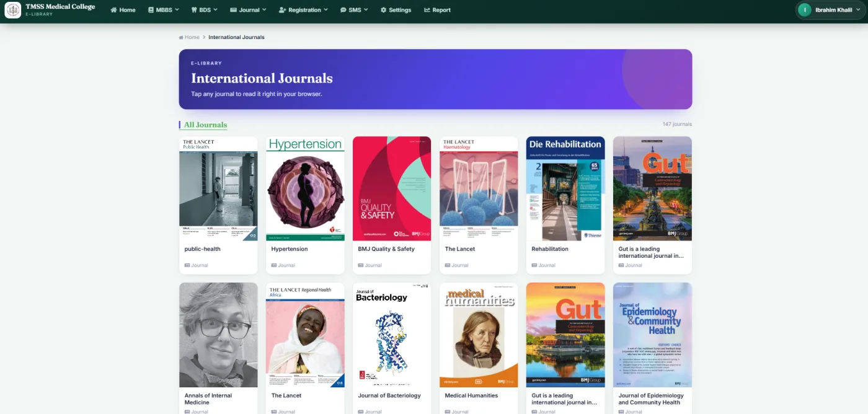Viewport: 868px width, 414px height.
Task: Click the Journal menu icon in navbar
Action: point(233,10)
